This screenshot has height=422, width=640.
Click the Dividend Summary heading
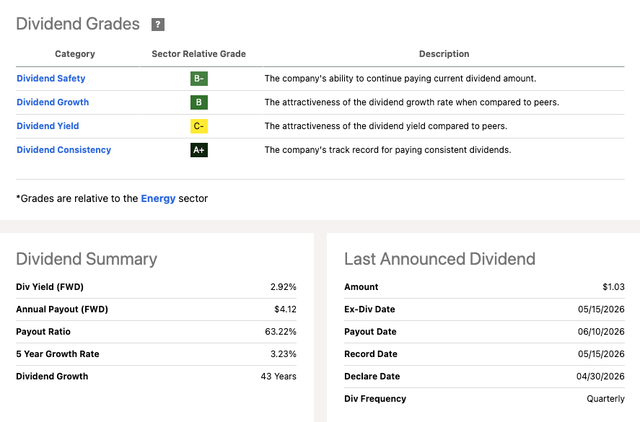(87, 259)
